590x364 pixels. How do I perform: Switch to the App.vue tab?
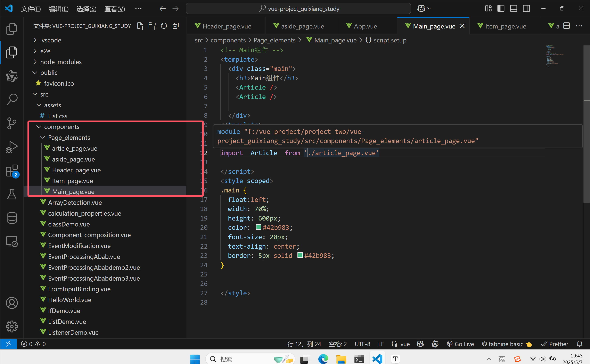[x=365, y=26]
